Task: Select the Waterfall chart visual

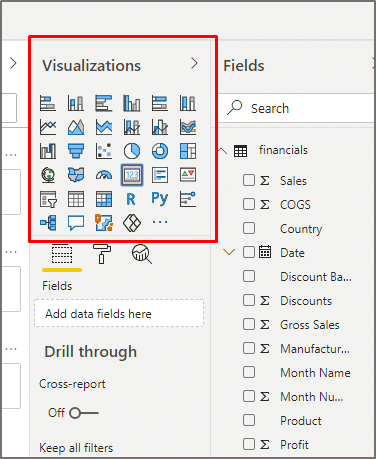Action: (x=48, y=151)
